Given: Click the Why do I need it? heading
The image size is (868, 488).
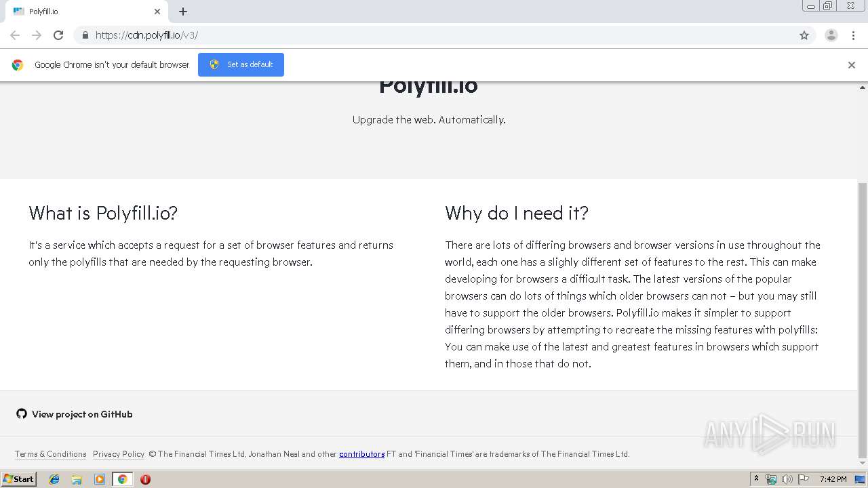Looking at the screenshot, I should click(x=517, y=213).
